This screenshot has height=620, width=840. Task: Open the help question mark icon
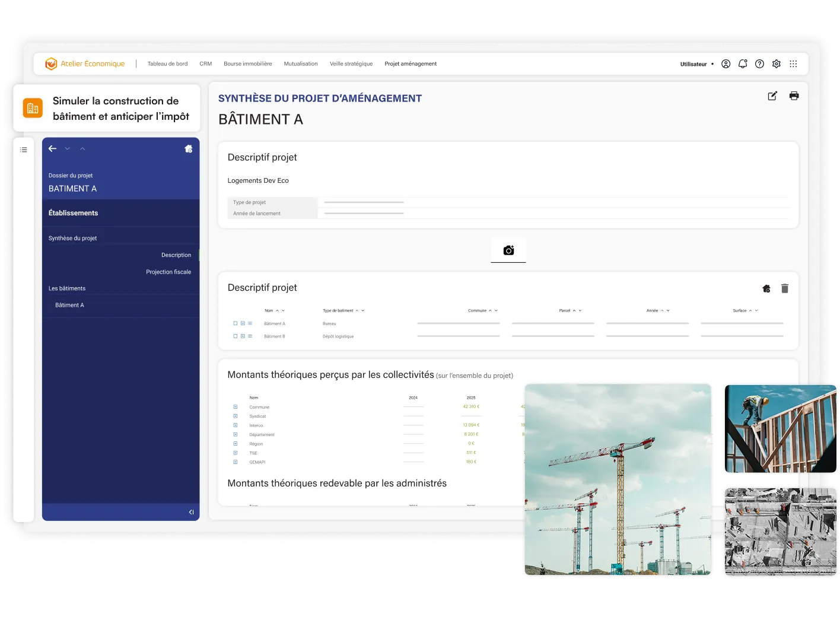(759, 64)
